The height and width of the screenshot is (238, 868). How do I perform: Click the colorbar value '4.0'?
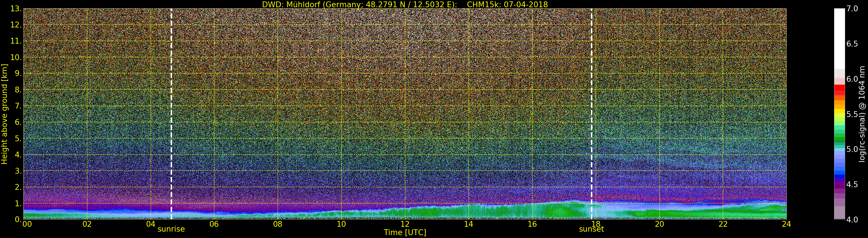click(x=852, y=220)
